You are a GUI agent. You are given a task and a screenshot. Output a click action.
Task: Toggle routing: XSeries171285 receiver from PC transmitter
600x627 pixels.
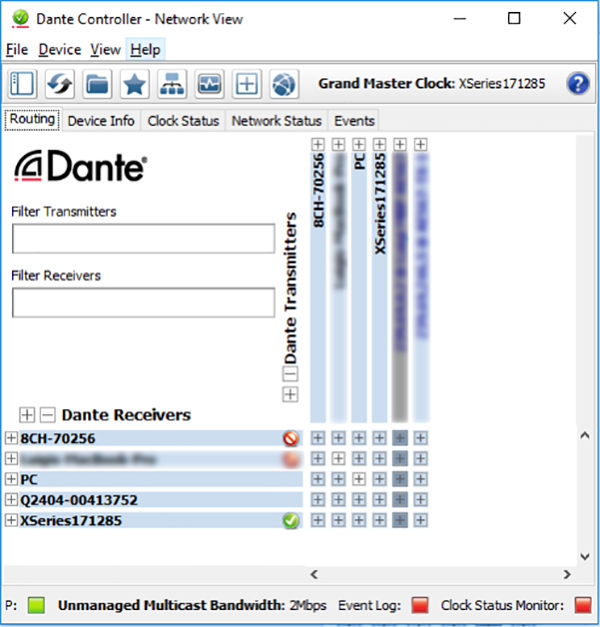click(x=359, y=520)
